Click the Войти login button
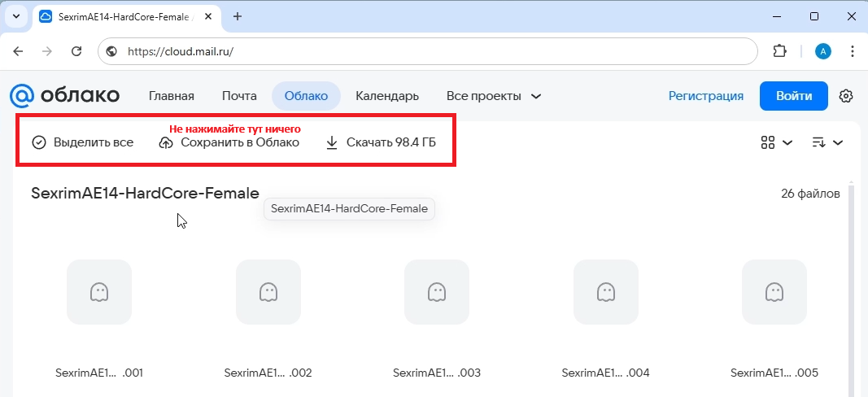The height and width of the screenshot is (397, 868). pyautogui.click(x=793, y=96)
